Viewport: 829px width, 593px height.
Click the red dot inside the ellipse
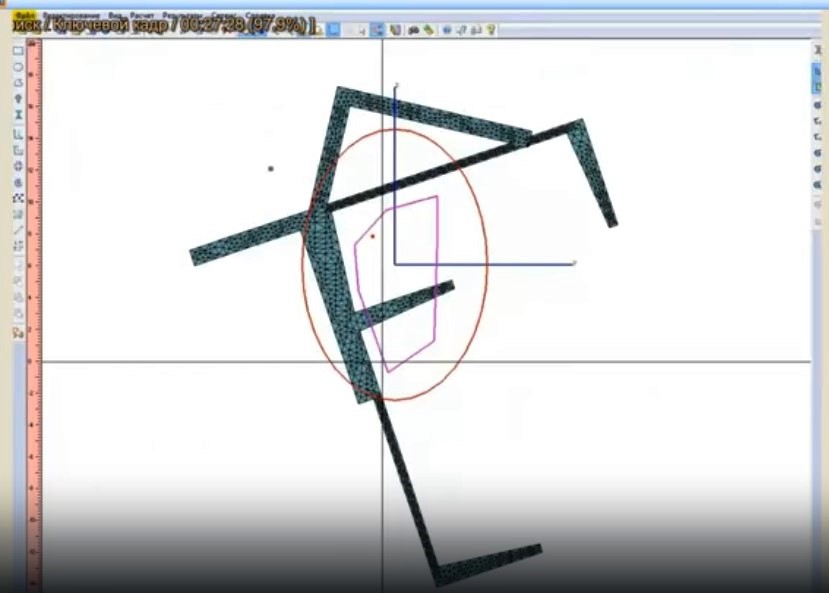click(373, 237)
